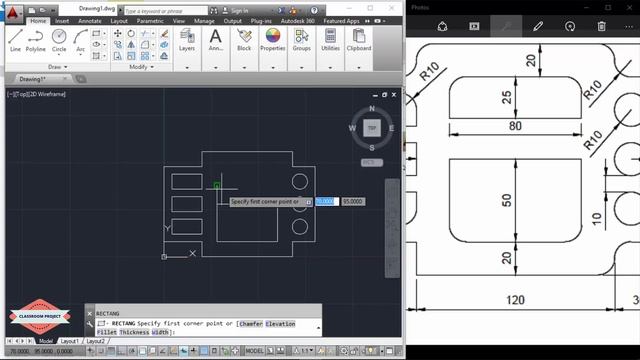The width and height of the screenshot is (640, 360).
Task: Click the Fillet tool icon in Modify panel
Action: click(144, 44)
